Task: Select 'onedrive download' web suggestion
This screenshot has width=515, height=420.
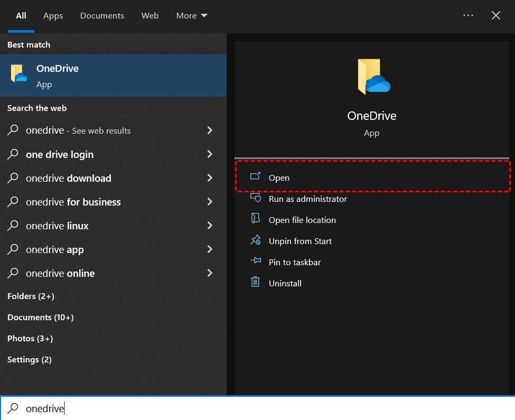Action: point(69,178)
